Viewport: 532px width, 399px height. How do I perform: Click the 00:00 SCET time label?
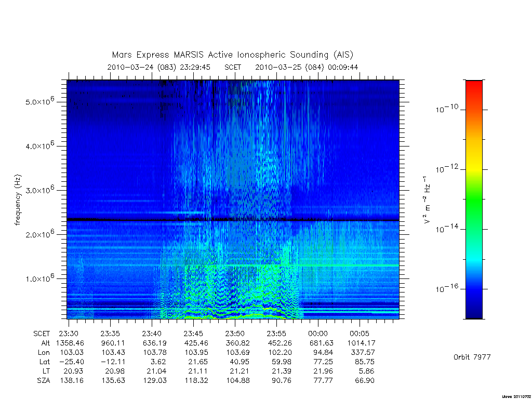click(x=318, y=334)
